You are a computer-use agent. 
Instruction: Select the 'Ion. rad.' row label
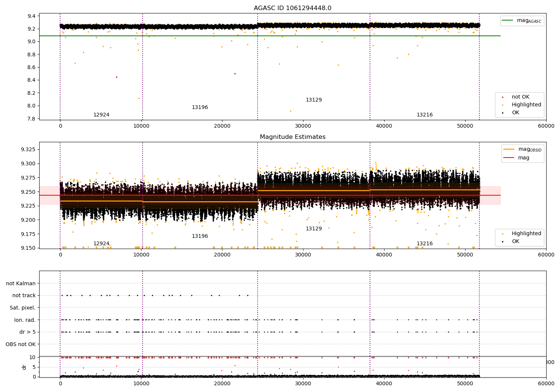pyautogui.click(x=25, y=320)
